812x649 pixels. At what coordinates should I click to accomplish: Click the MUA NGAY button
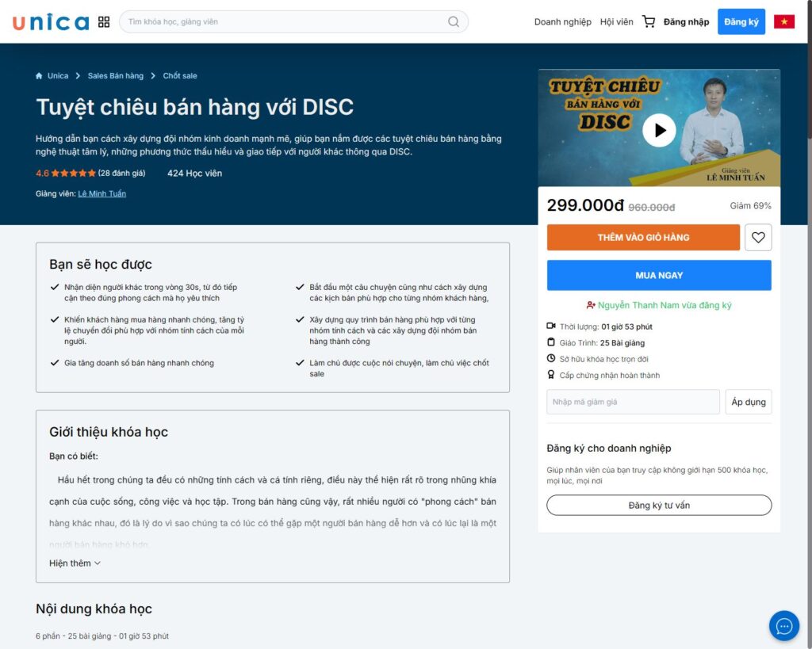[x=658, y=275]
